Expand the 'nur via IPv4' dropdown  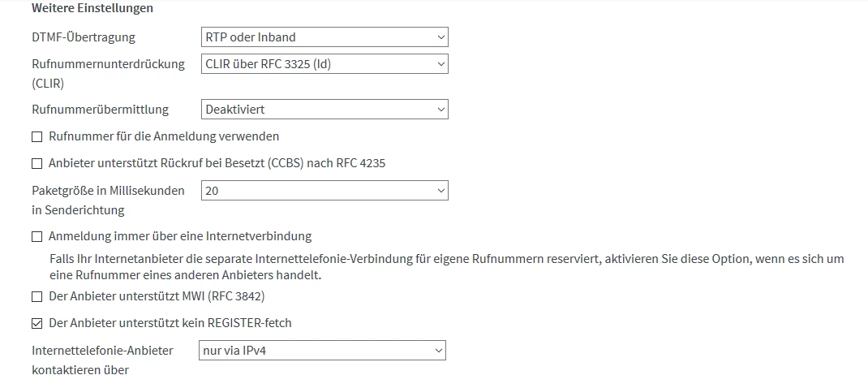(322, 351)
